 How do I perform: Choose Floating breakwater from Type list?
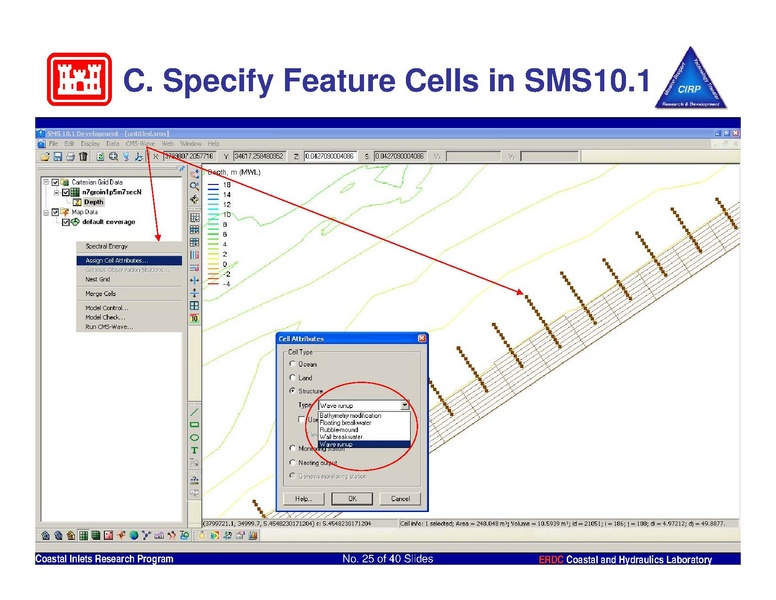[x=364, y=423]
